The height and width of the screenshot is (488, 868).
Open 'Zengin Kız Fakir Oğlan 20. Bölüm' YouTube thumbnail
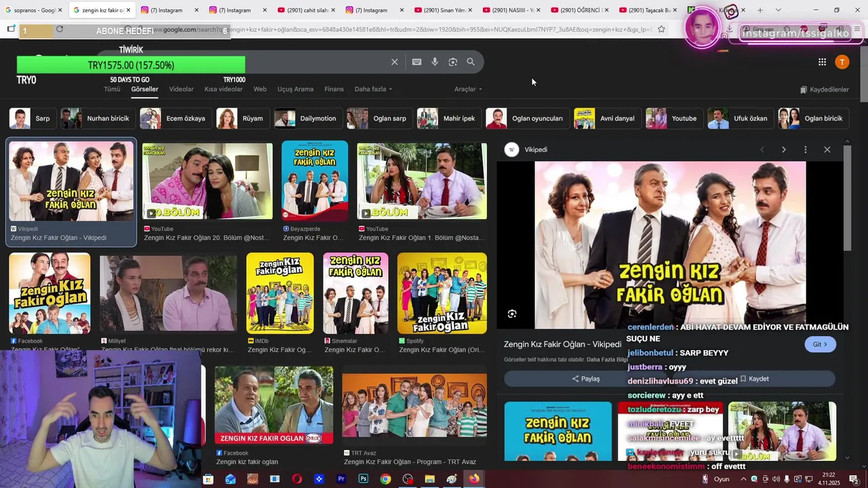[208, 181]
